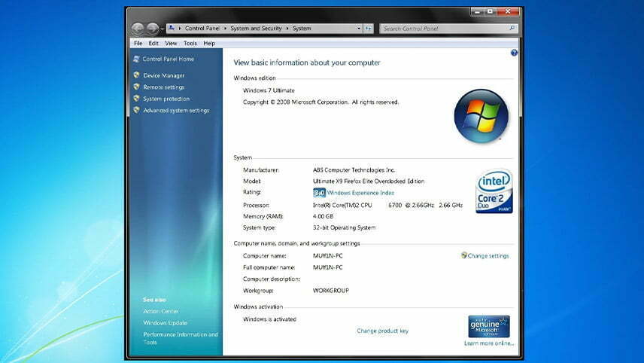Open Performance Information and Tools
Screen dimensions: 644x363
[x=181, y=338]
